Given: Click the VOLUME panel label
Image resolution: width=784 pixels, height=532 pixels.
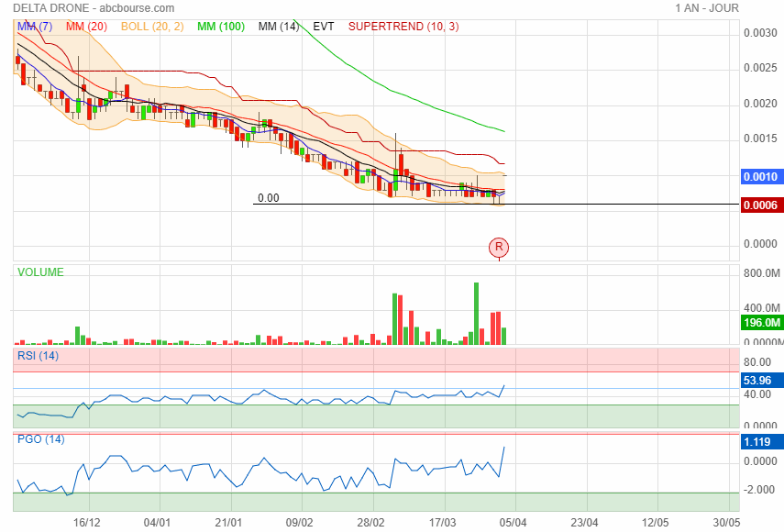Looking at the screenshot, I should (x=40, y=272).
